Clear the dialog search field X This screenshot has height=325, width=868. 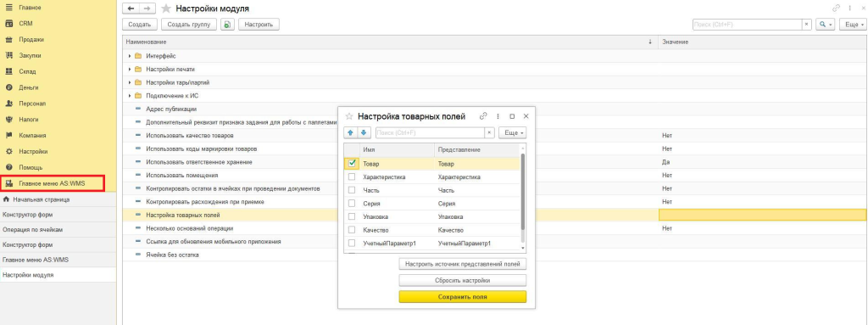[x=489, y=133]
